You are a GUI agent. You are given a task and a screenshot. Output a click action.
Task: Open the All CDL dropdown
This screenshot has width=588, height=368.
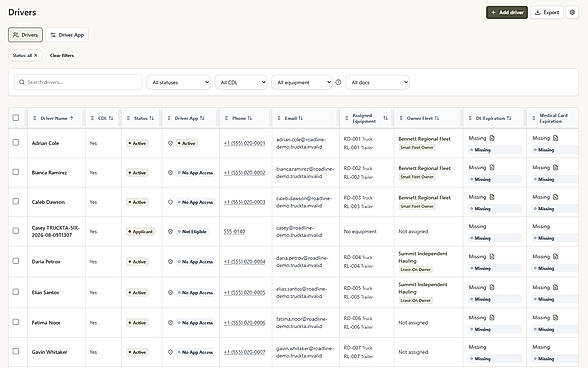pos(241,82)
